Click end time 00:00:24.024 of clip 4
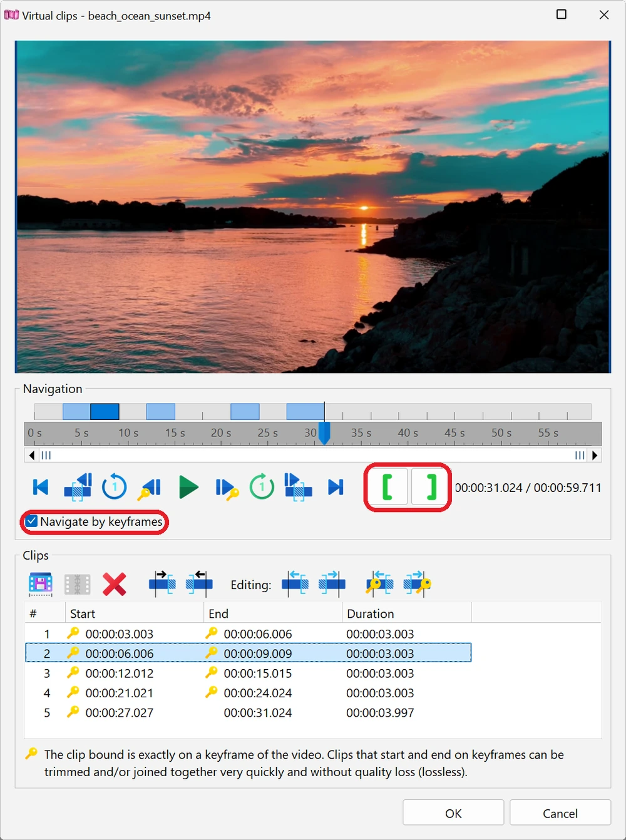Screen dimensions: 626x840 [258, 693]
